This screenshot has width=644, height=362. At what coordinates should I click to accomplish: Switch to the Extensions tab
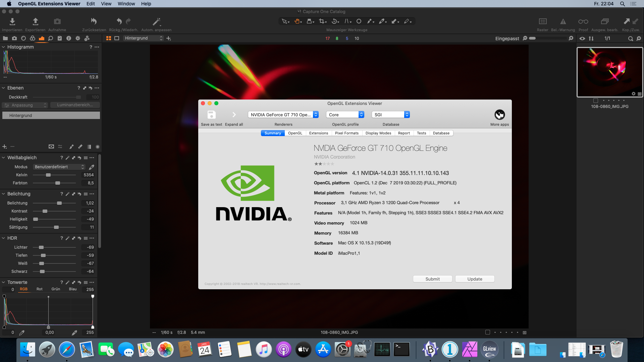point(318,133)
